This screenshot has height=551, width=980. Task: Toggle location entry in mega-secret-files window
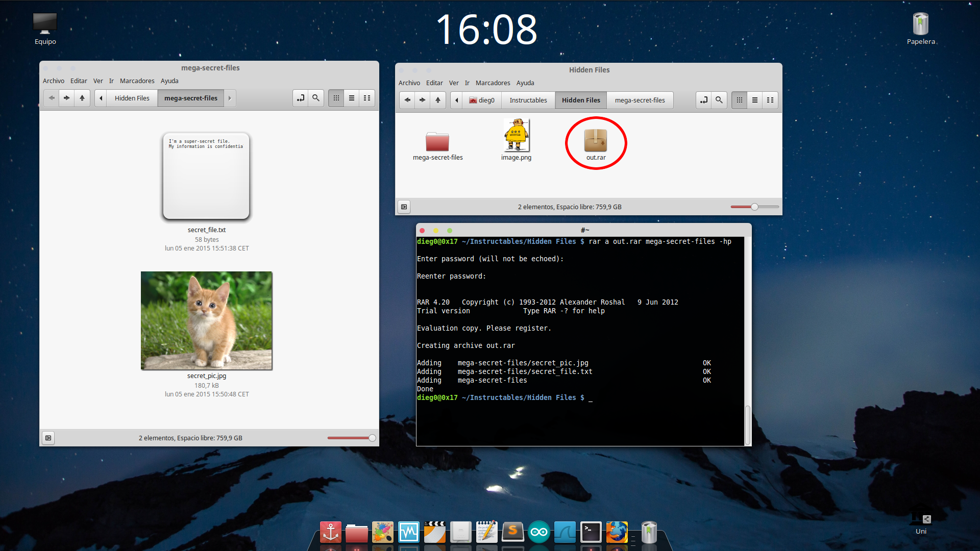(x=301, y=98)
